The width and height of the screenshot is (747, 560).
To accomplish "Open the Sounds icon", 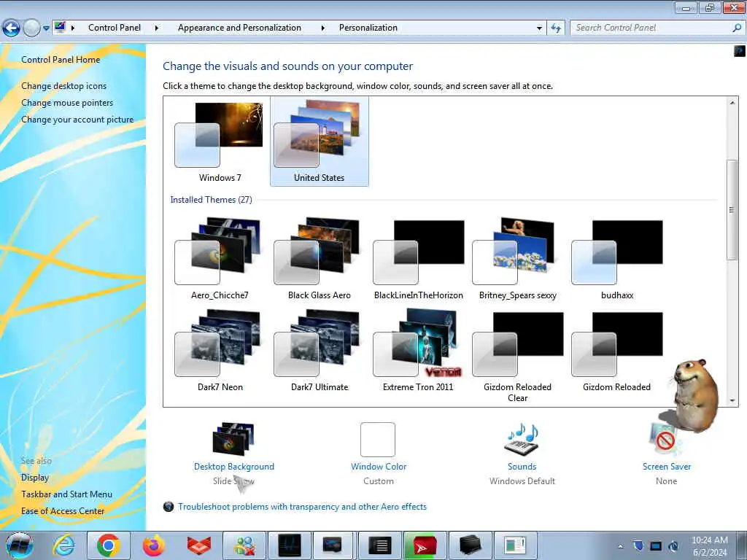I will (x=522, y=439).
